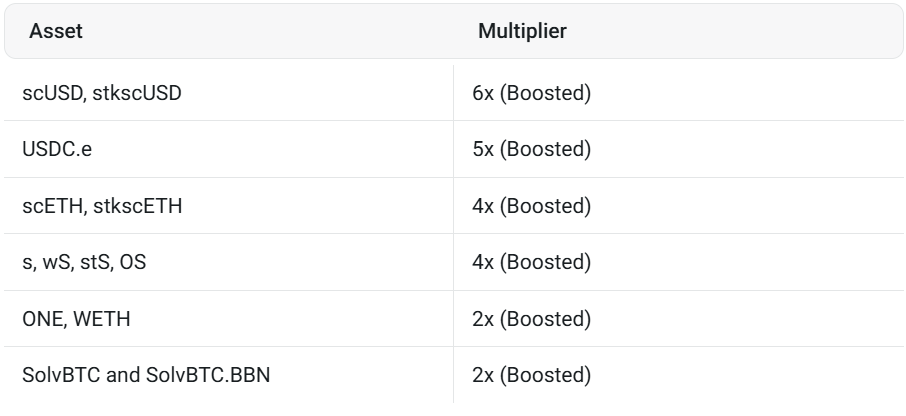Click the multiplier for s, wS, stS row
Viewport: 906px width, 416px height.
531,263
